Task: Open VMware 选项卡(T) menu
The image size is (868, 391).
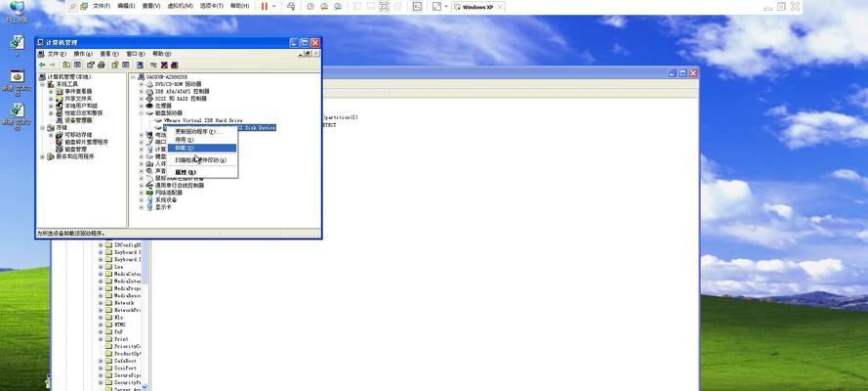Action: point(212,6)
